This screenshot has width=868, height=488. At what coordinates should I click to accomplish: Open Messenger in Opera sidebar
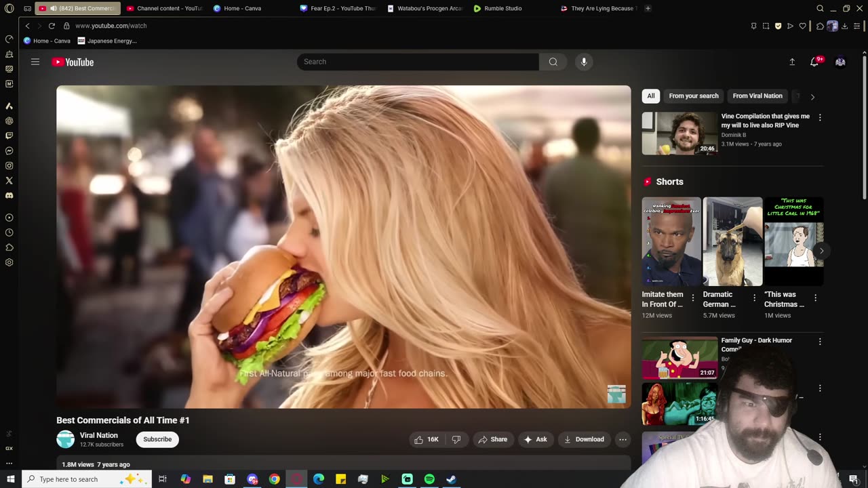coord(9,150)
